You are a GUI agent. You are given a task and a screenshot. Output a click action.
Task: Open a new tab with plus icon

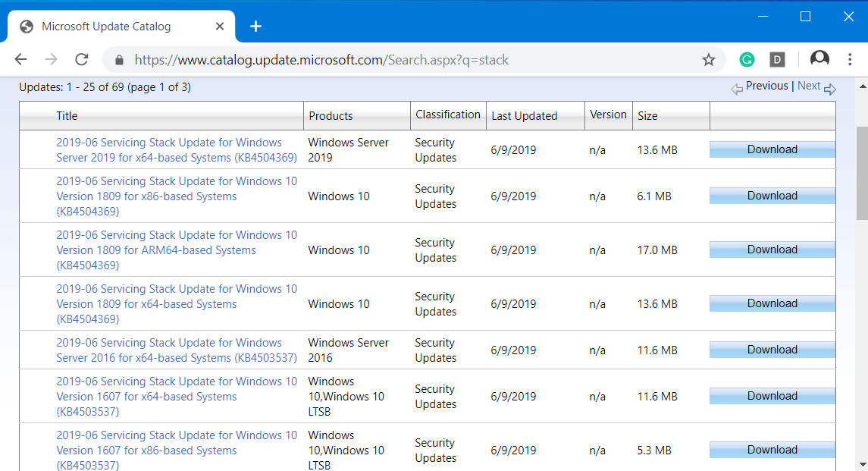pyautogui.click(x=255, y=26)
